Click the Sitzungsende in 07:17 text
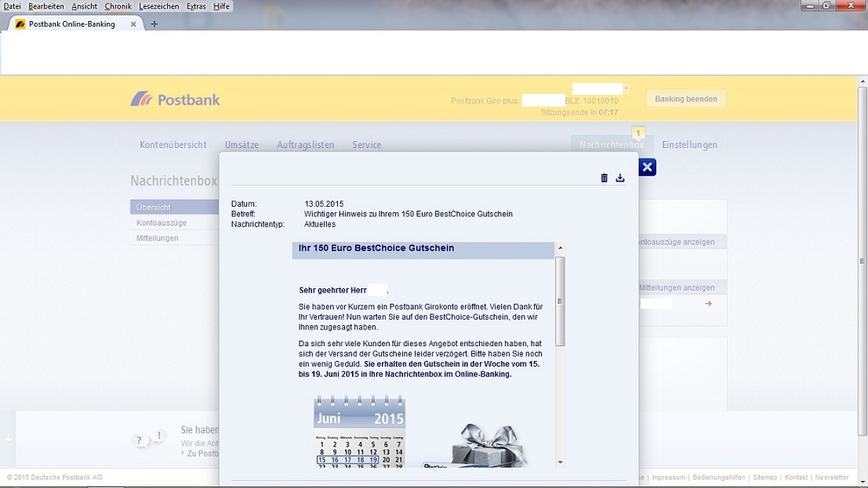Viewport: 868px width, 488px height. (579, 112)
